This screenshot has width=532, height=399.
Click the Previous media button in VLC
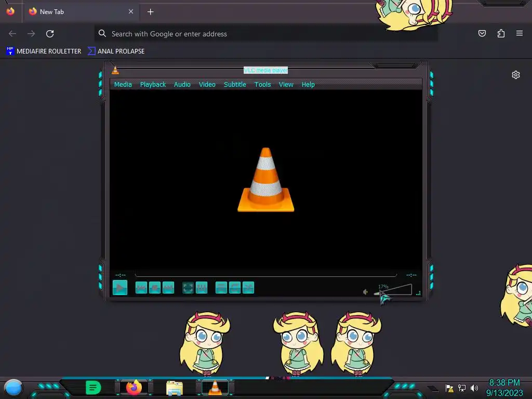[141, 288]
